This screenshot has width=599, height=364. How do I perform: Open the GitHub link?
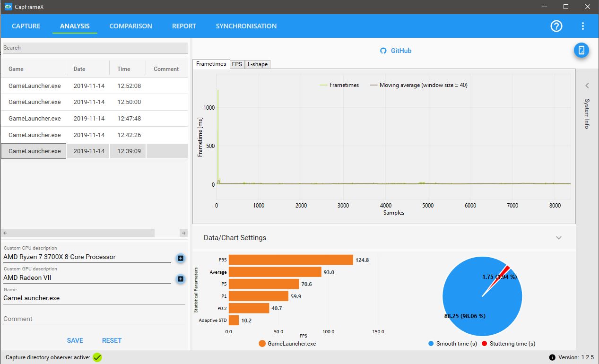[x=401, y=51]
